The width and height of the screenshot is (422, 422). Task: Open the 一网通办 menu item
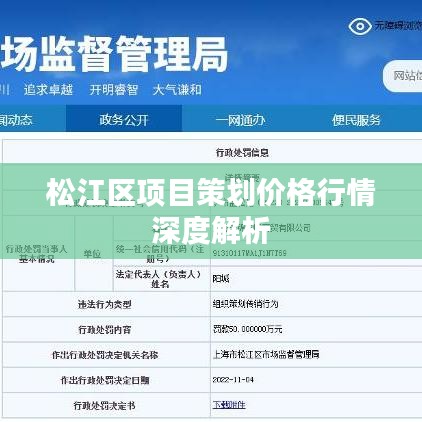pyautogui.click(x=240, y=120)
